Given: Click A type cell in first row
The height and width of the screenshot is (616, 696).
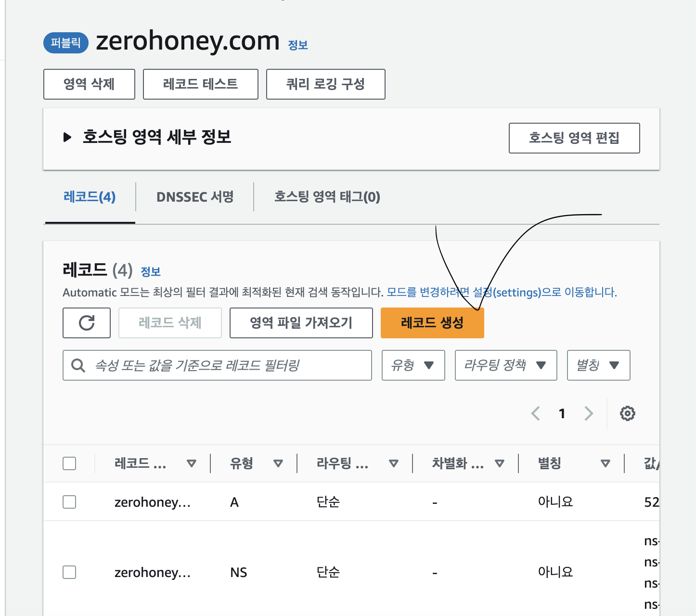Looking at the screenshot, I should pos(234,502).
